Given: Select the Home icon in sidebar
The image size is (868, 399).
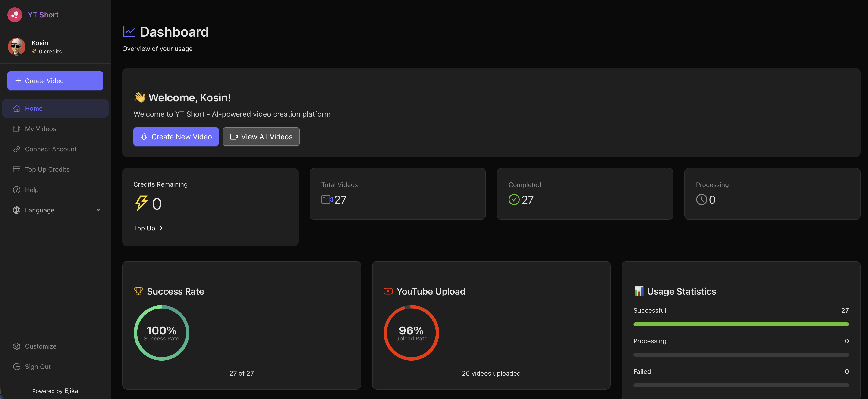Looking at the screenshot, I should [17, 108].
